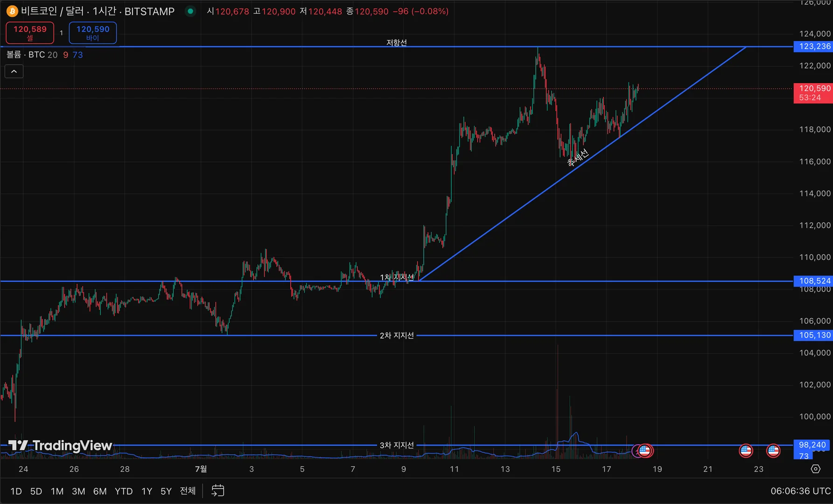Click the 7월 month label on the time axis
This screenshot has width=833, height=504.
(201, 469)
